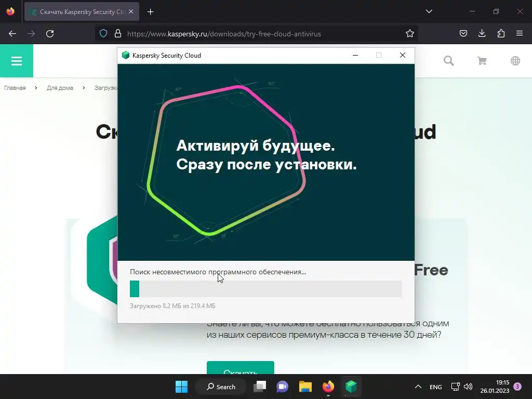The image size is (532, 399).
Task: Click the tracking protection shield icon
Action: coord(103,34)
